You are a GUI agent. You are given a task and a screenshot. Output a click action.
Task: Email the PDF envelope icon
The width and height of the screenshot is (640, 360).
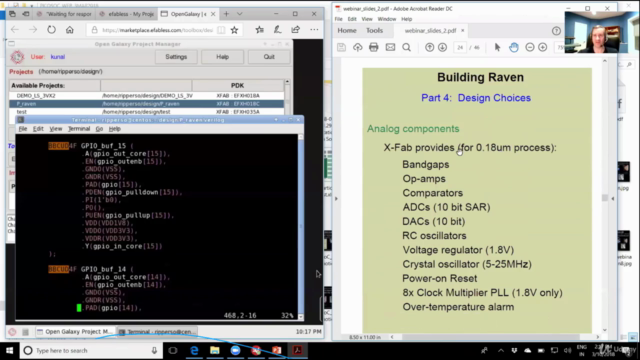tap(390, 47)
